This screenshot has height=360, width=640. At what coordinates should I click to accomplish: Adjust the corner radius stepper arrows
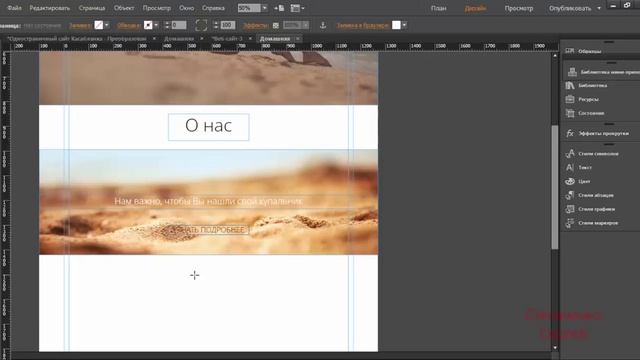[216, 25]
